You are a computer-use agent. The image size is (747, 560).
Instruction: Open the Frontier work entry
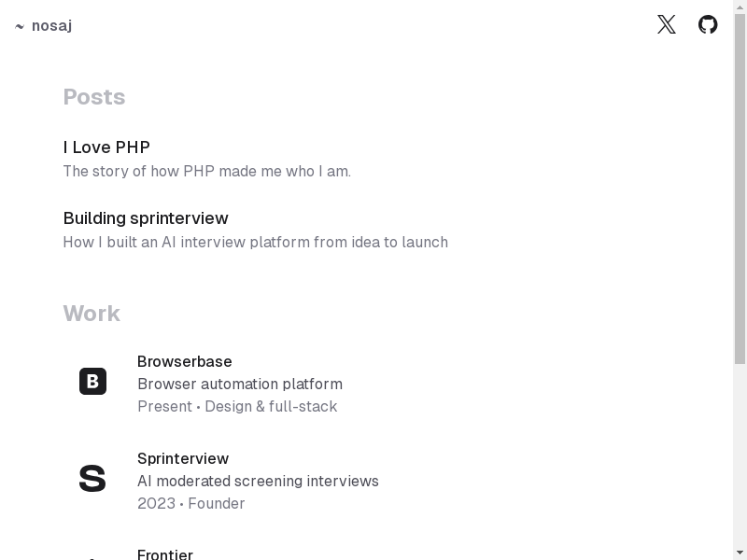click(x=165, y=554)
